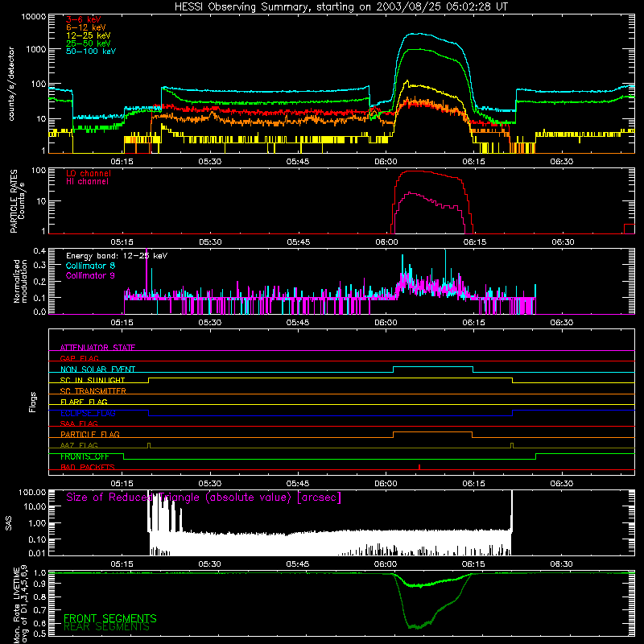
Task: Click the '0.01' tick on SAS axis
Action: [37, 553]
